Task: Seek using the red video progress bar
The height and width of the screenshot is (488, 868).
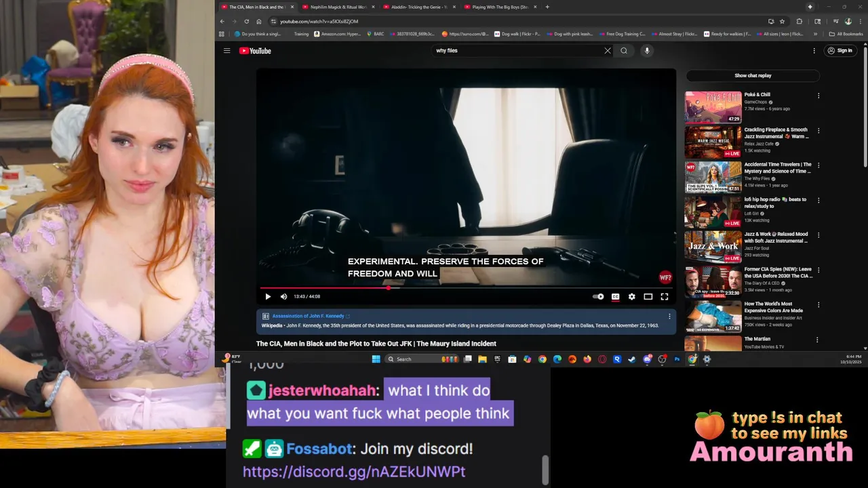Action: click(466, 288)
